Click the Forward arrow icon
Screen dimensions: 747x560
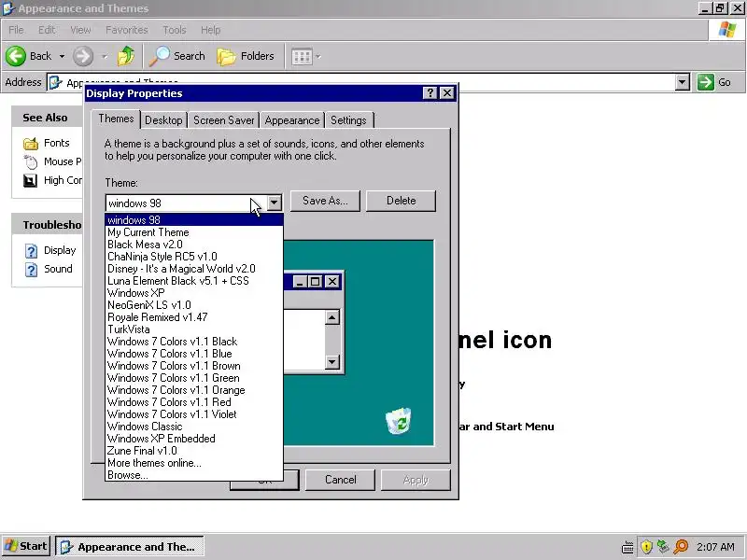[x=83, y=56]
